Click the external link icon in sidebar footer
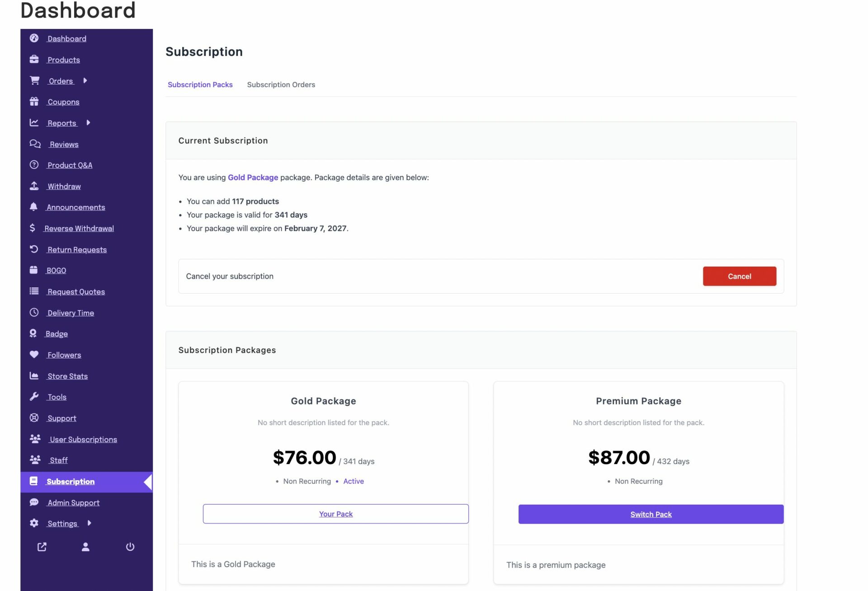Screen dimensions: 868x591 click(42, 547)
